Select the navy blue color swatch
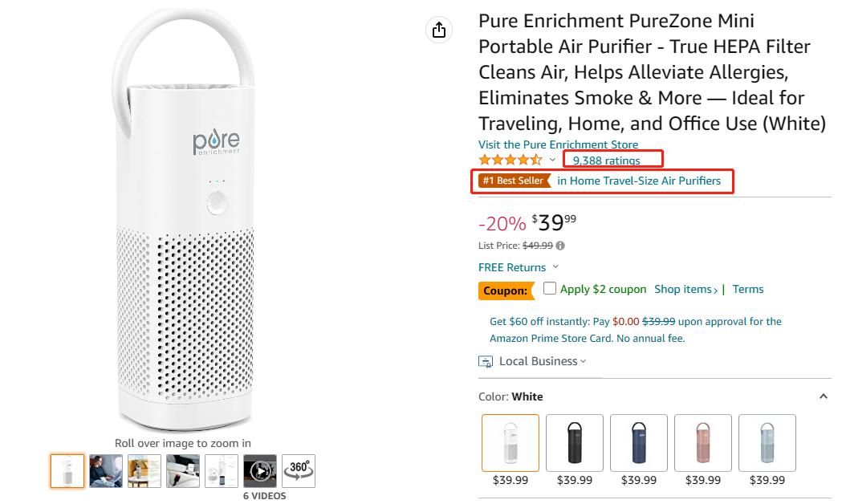Screen dimensions: 842x504 (x=639, y=443)
